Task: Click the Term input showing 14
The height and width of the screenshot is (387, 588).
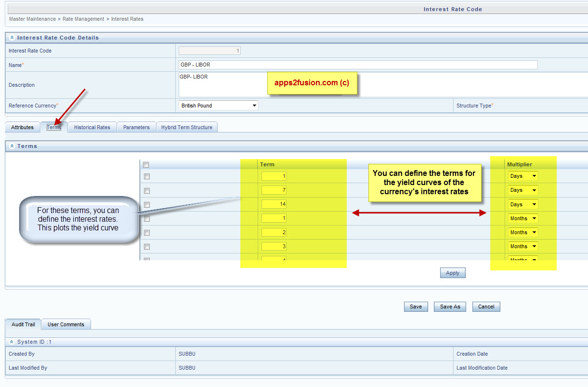Action: pos(274,204)
